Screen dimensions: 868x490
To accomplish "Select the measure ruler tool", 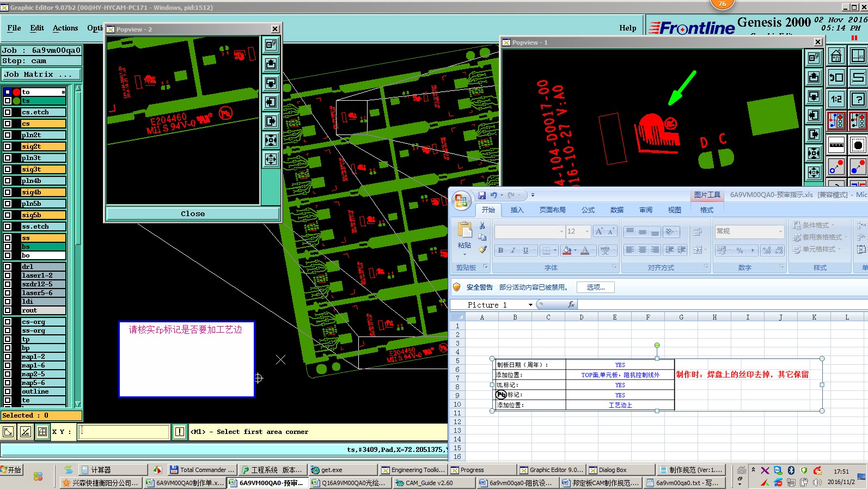I will click(836, 145).
